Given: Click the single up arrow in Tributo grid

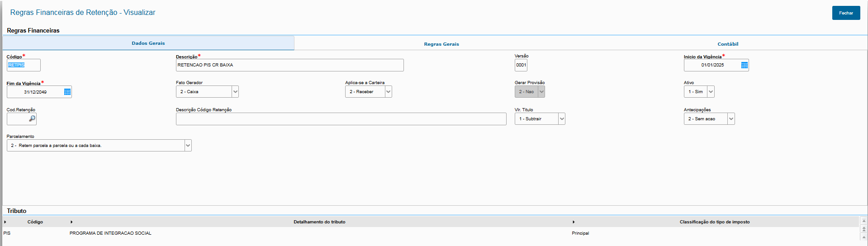Looking at the screenshot, I should [x=864, y=237].
